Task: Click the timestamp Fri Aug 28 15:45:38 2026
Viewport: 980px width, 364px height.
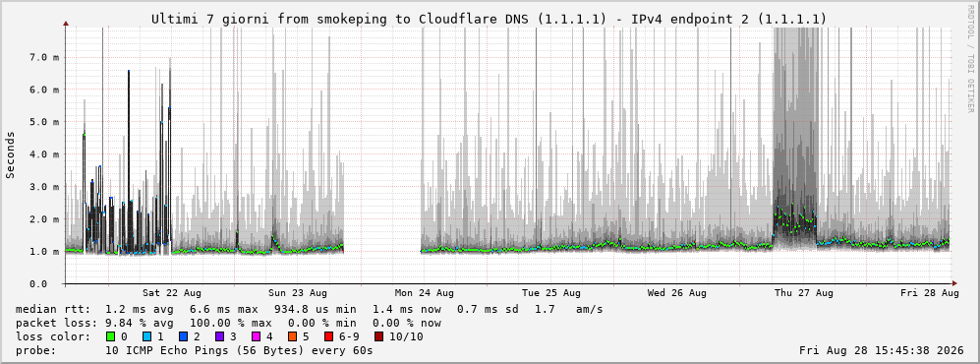Action: pos(882,350)
